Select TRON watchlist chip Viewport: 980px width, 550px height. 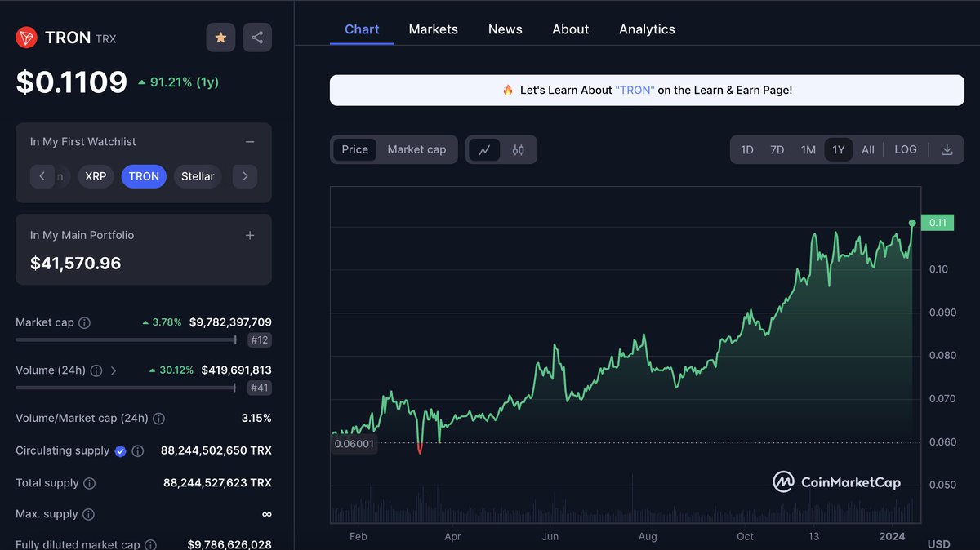pyautogui.click(x=144, y=176)
